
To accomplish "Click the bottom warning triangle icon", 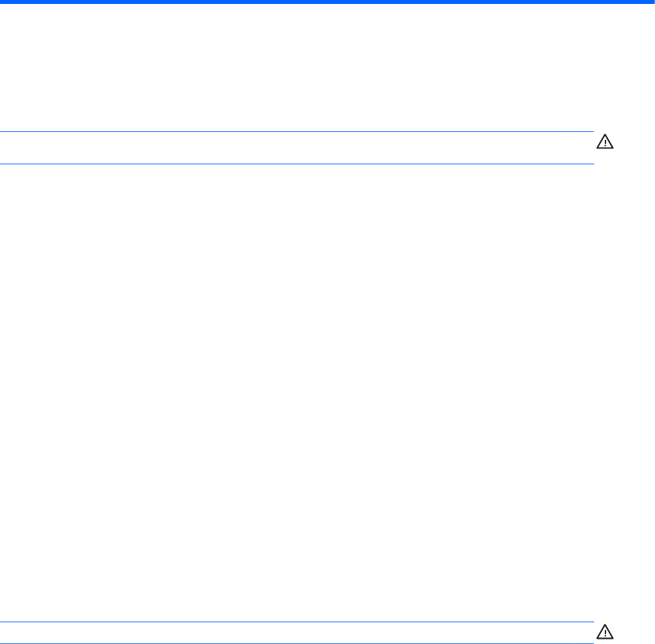I will tap(605, 631).
